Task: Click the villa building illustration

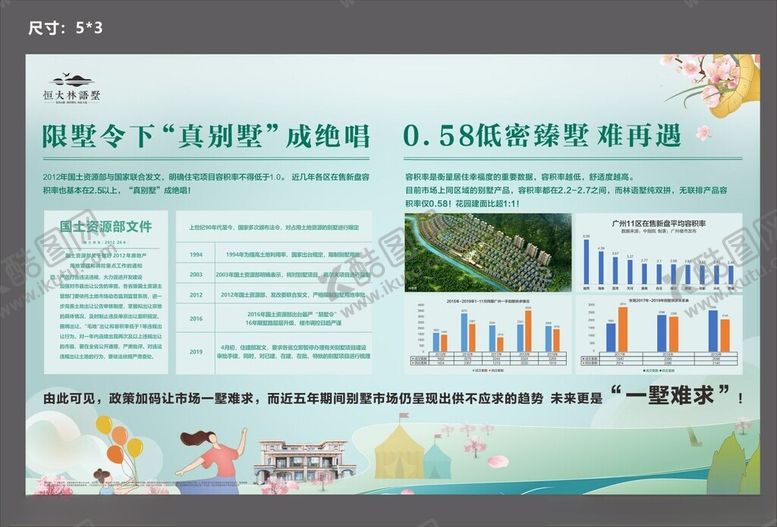Action: [305, 461]
